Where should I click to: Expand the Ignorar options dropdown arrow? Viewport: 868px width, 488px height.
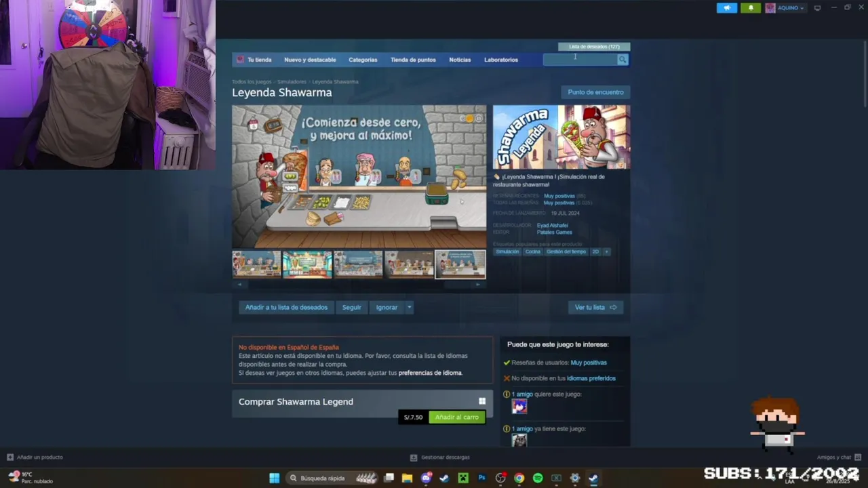click(409, 307)
